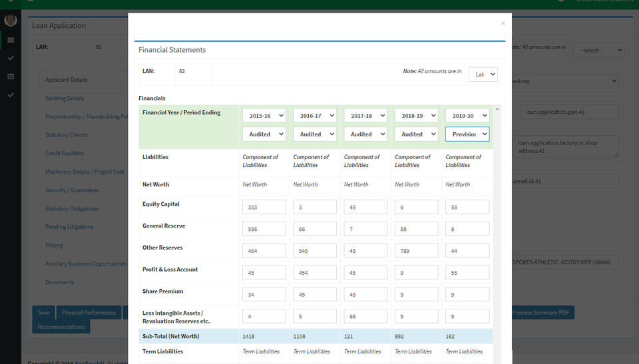
Task: Open Statutory Checks tab
Action: click(x=67, y=135)
